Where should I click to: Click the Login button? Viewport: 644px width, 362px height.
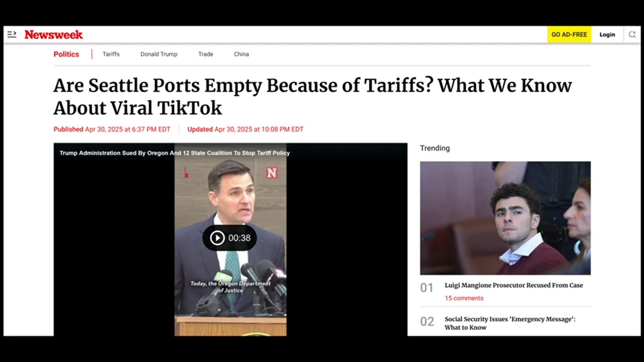pos(607,35)
